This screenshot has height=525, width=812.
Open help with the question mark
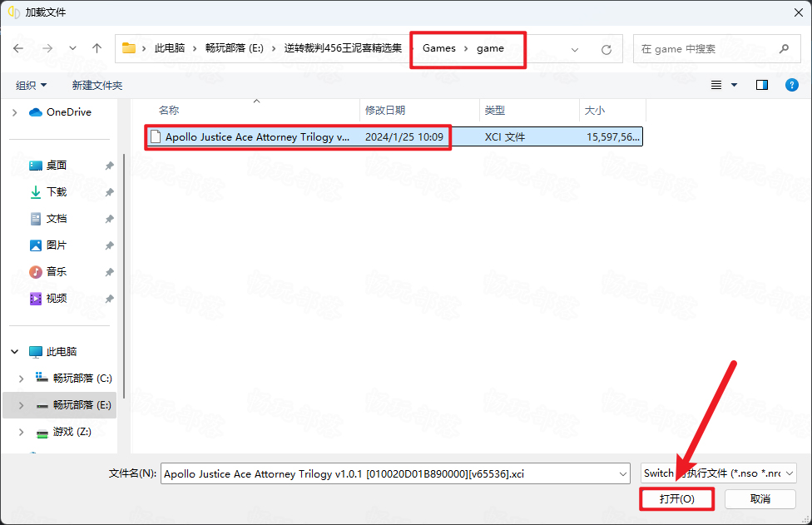tap(792, 85)
